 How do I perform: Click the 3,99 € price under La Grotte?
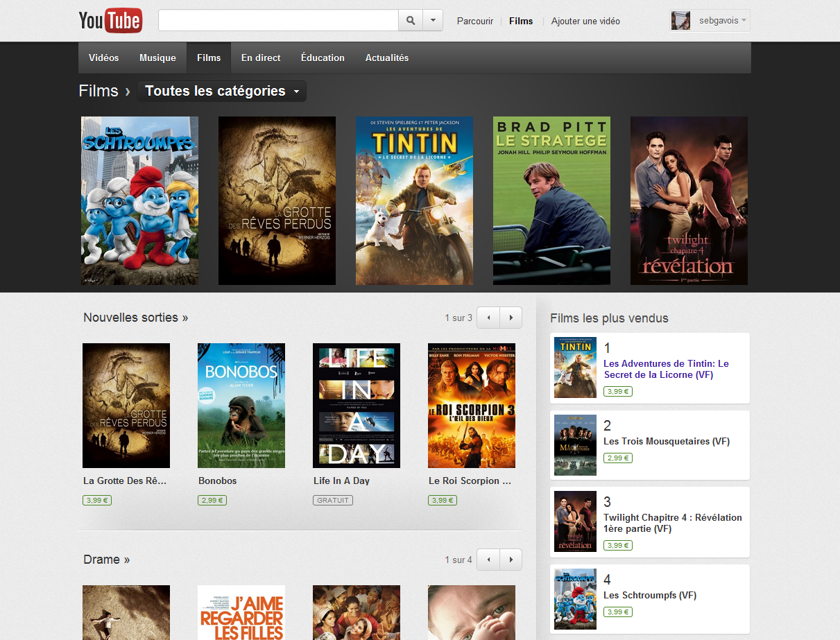coord(97,500)
